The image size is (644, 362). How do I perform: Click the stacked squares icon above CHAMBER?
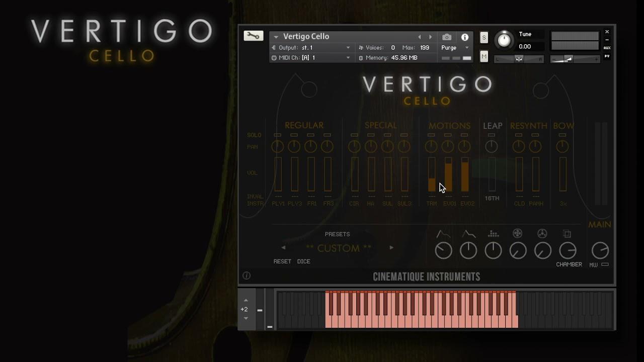coord(567,234)
